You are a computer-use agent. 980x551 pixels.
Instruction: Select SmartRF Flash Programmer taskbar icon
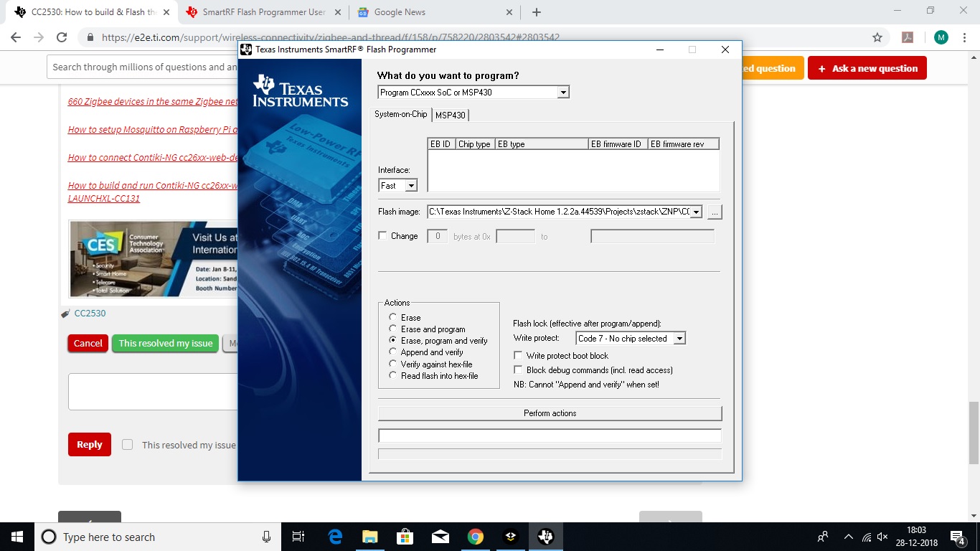(545, 537)
